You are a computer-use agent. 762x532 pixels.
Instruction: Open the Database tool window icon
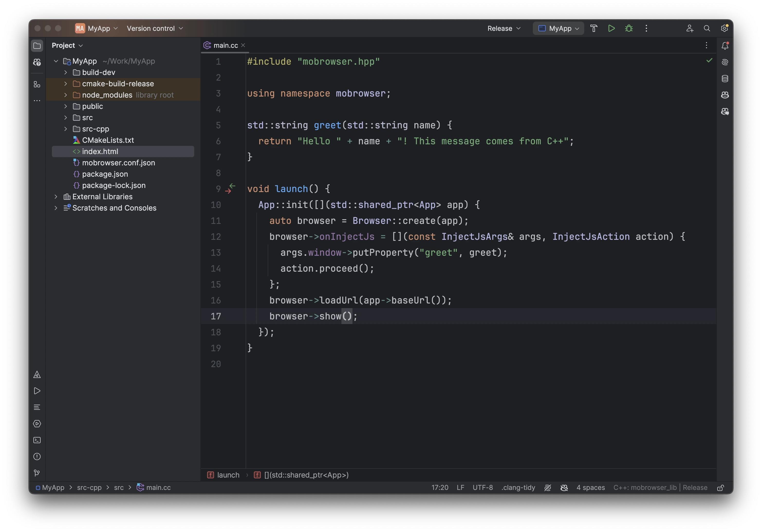tap(725, 79)
